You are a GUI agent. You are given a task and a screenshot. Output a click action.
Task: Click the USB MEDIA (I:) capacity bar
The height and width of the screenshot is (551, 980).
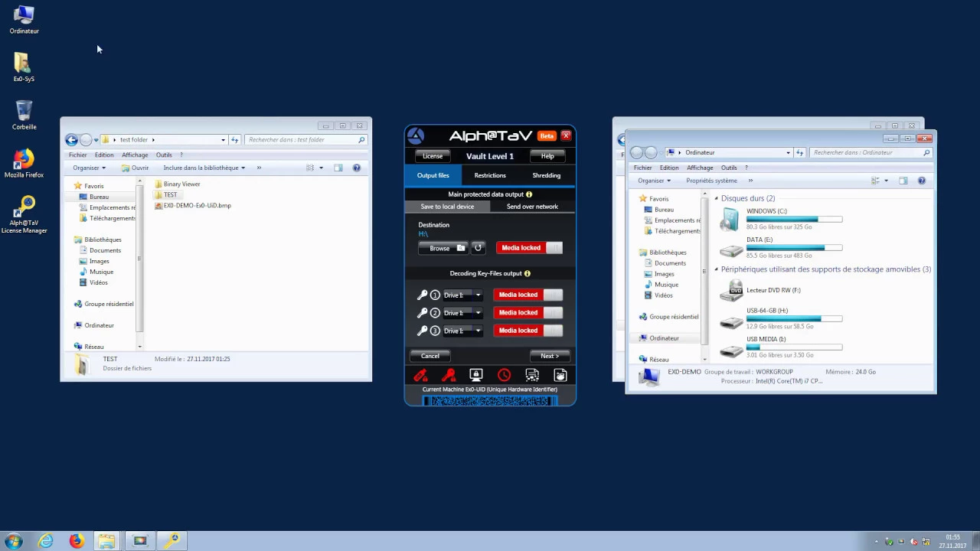794,347
